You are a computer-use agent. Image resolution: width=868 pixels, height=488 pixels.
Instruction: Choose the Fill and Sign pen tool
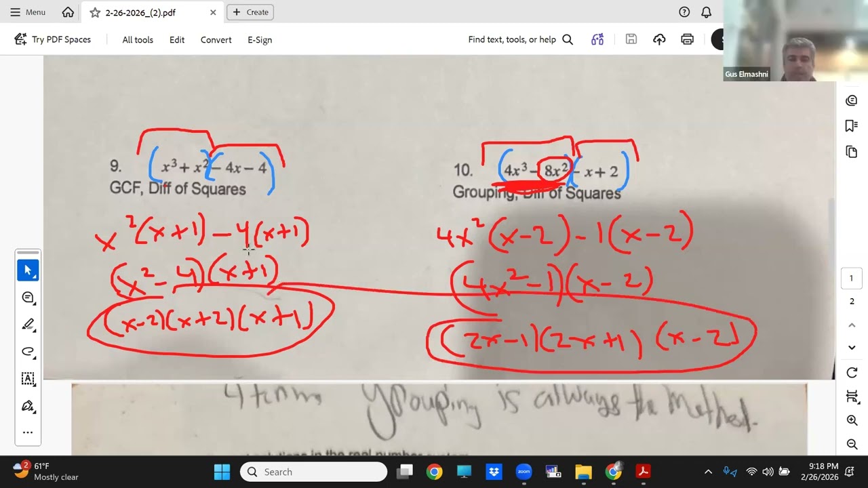[x=28, y=406]
